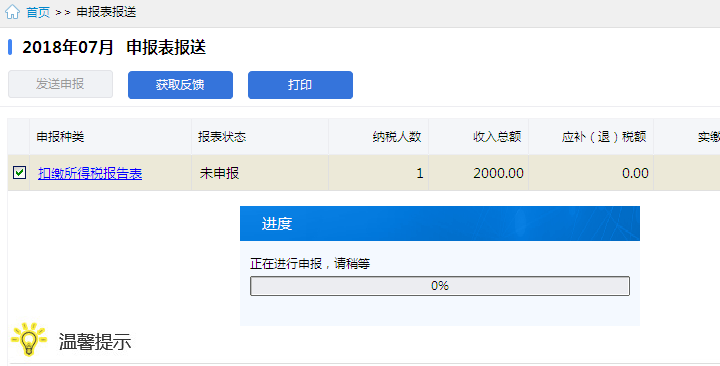Click the 打印 button

point(300,85)
